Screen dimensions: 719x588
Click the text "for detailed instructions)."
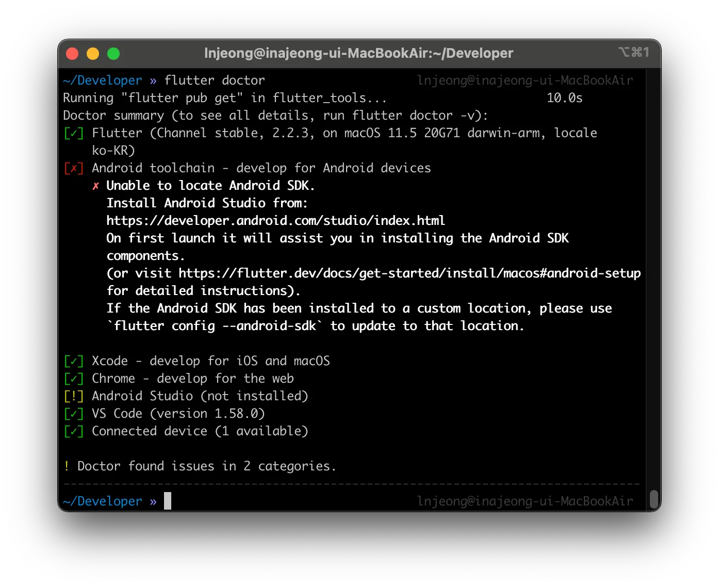pos(204,291)
